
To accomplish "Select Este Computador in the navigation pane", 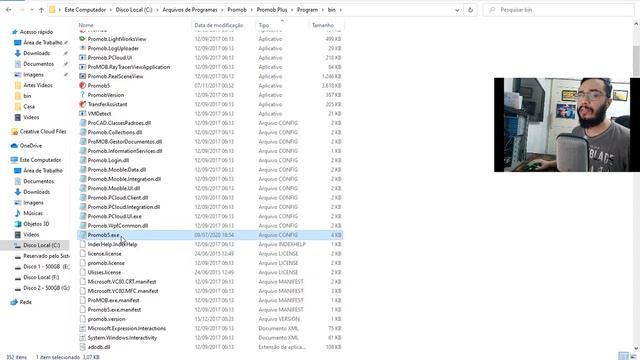I will (x=40, y=160).
